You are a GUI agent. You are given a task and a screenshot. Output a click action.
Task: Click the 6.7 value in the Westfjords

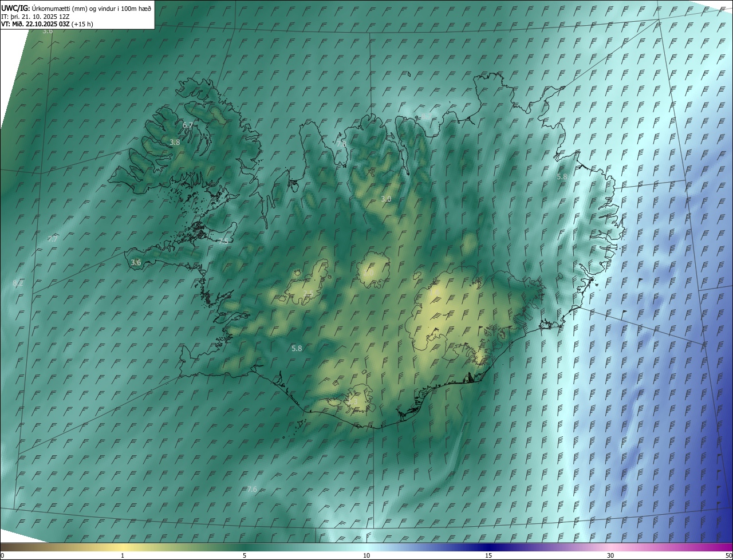point(188,125)
